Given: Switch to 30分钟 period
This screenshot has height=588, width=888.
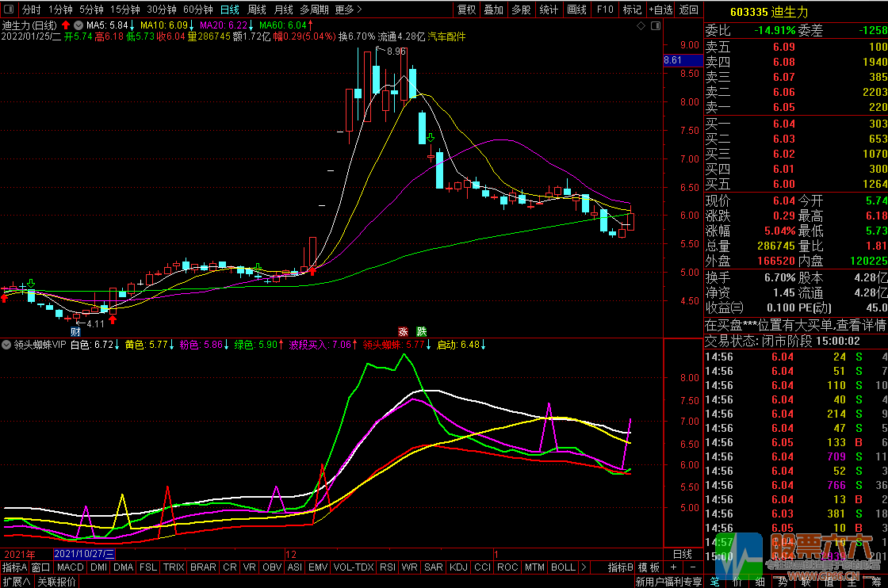Looking at the screenshot, I should point(162,10).
